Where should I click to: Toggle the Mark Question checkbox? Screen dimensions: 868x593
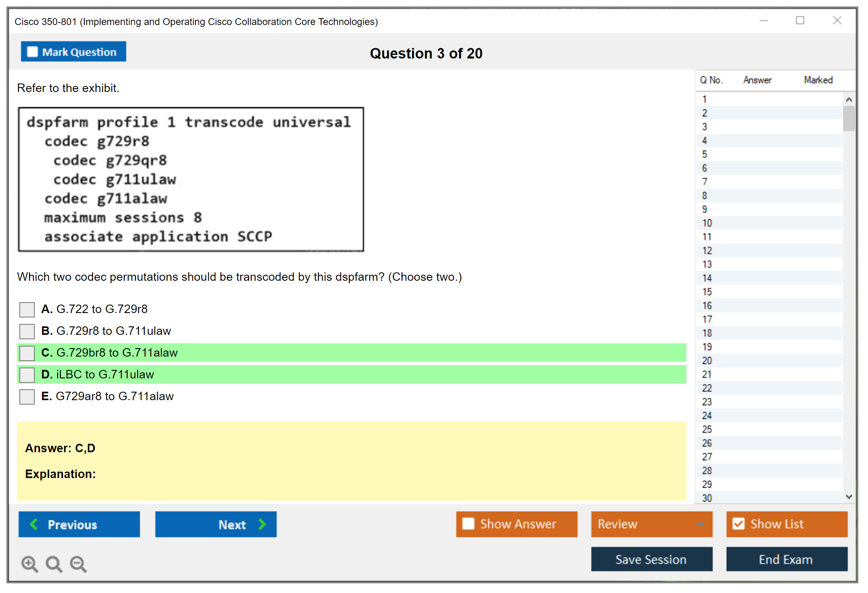click(x=32, y=52)
